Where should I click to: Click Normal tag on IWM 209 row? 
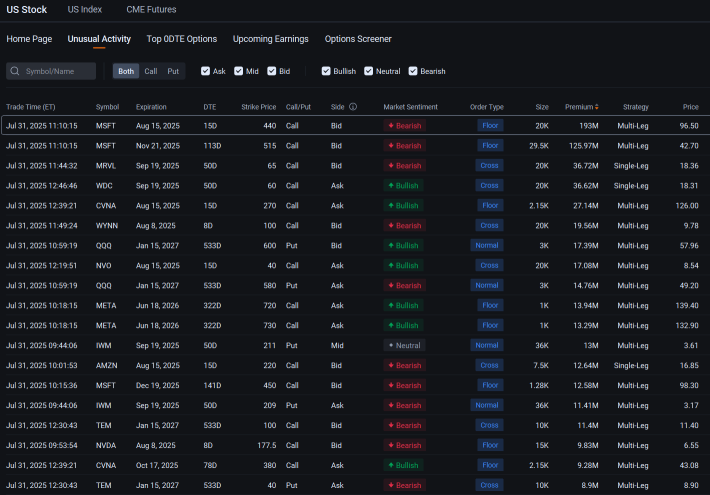click(x=487, y=405)
